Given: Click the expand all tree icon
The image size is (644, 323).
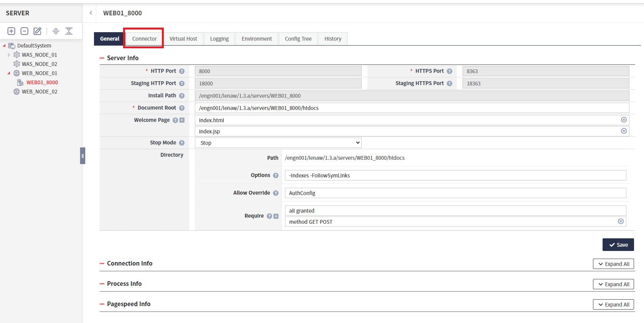Looking at the screenshot, I should tap(56, 31).
